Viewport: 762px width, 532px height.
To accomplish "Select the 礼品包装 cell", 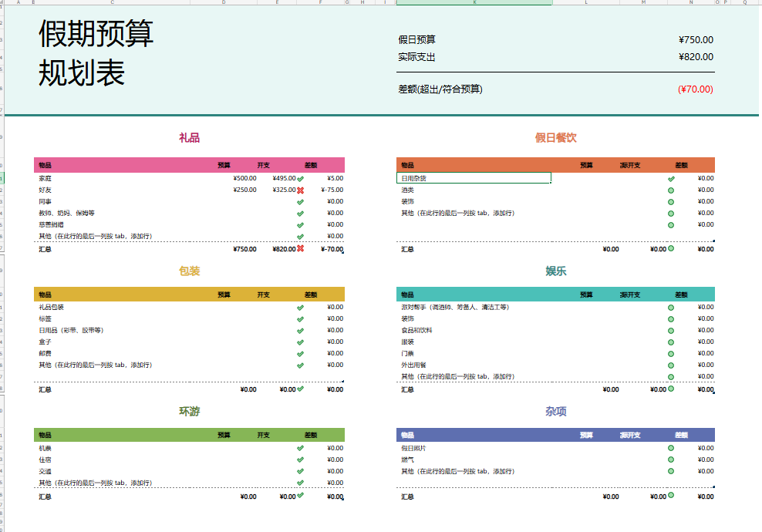I will (51, 308).
